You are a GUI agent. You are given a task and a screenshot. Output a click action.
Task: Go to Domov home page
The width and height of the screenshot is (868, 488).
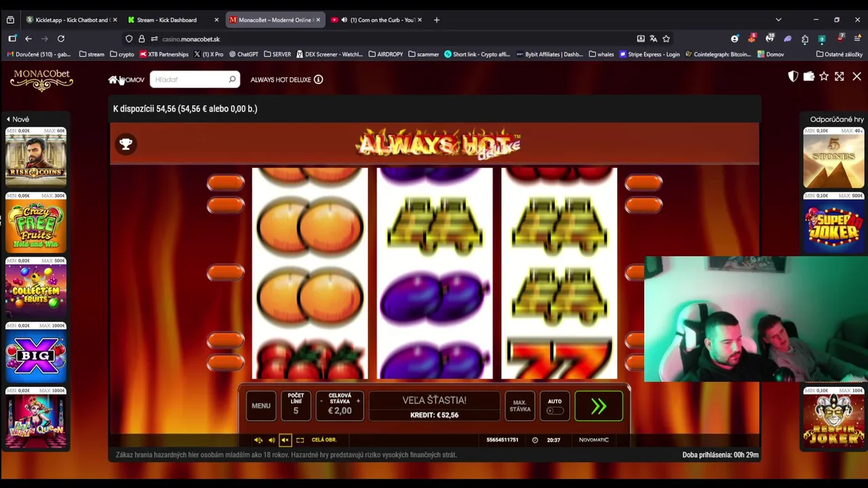pyautogui.click(x=126, y=80)
